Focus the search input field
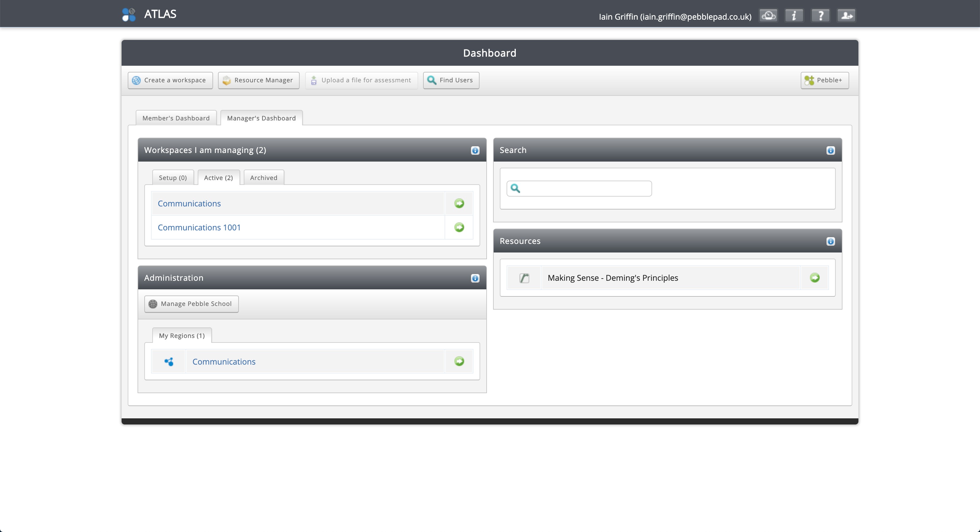980x532 pixels. 584,188
